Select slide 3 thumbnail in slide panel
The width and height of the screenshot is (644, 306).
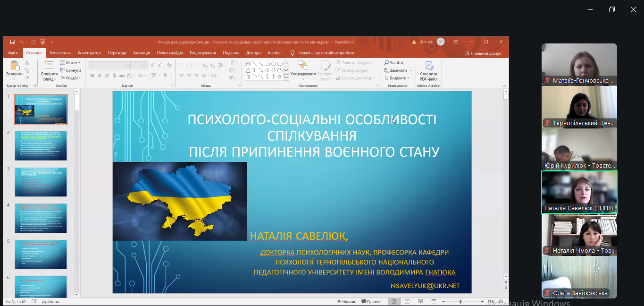click(x=41, y=182)
